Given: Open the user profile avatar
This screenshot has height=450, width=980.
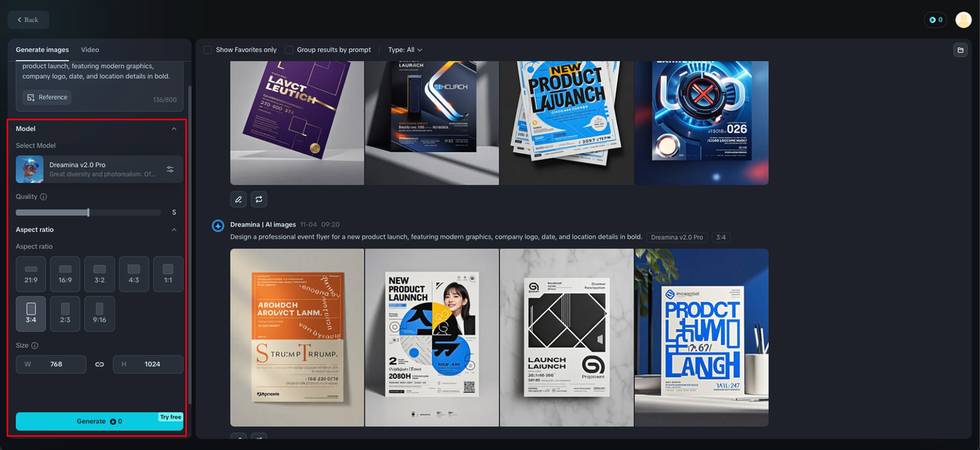Looking at the screenshot, I should 963,20.
